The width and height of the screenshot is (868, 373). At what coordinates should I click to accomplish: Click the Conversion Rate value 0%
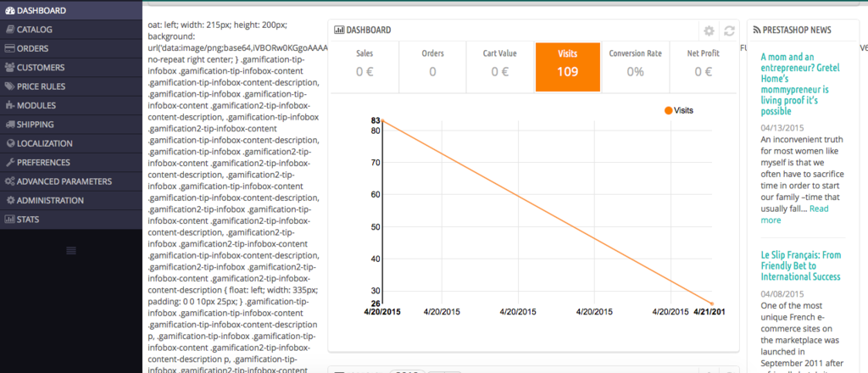tap(636, 72)
